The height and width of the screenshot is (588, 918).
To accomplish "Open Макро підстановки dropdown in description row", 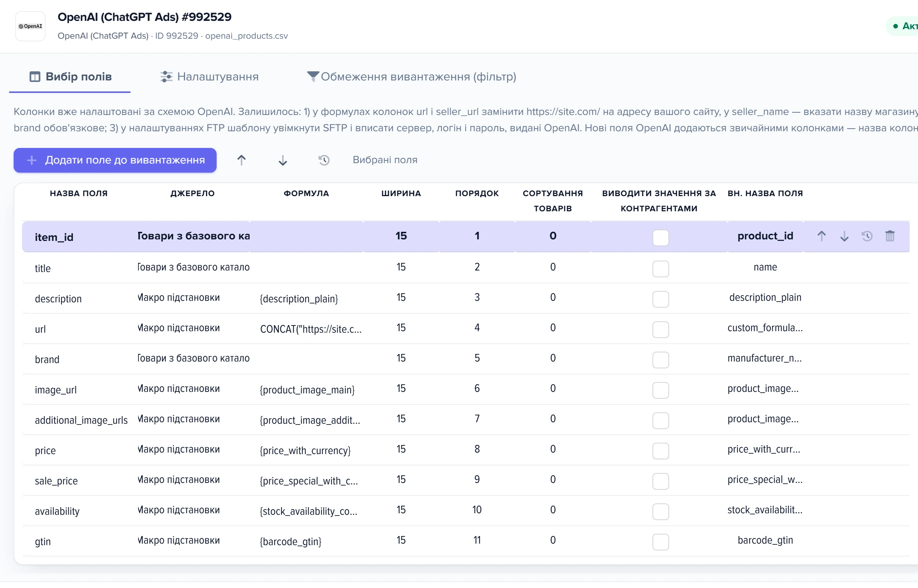I will pos(193,297).
